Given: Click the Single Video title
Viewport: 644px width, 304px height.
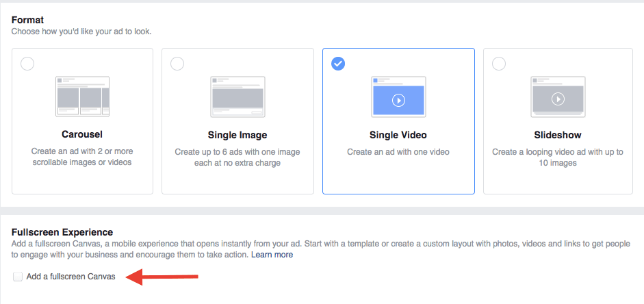Looking at the screenshot, I should (x=398, y=135).
